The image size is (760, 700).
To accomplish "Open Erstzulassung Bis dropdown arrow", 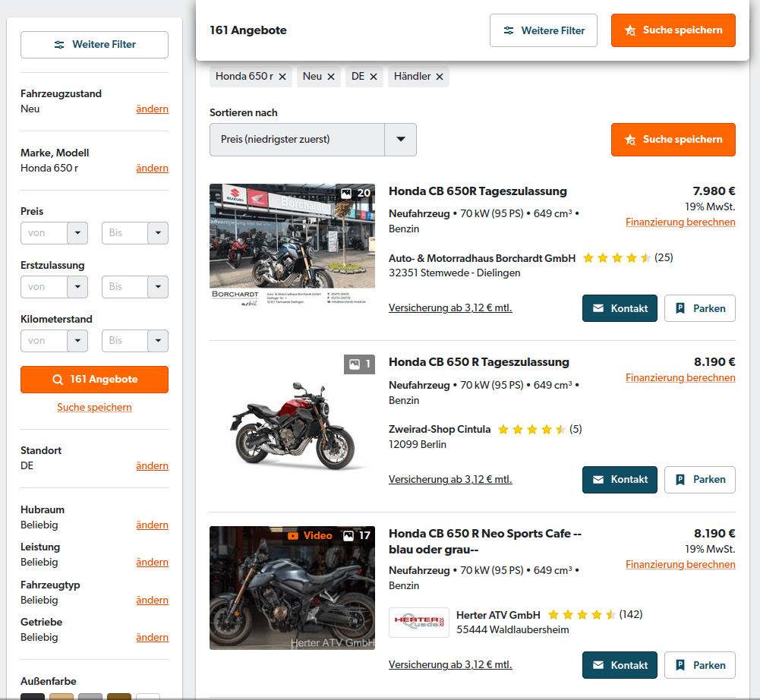I will click(x=158, y=287).
